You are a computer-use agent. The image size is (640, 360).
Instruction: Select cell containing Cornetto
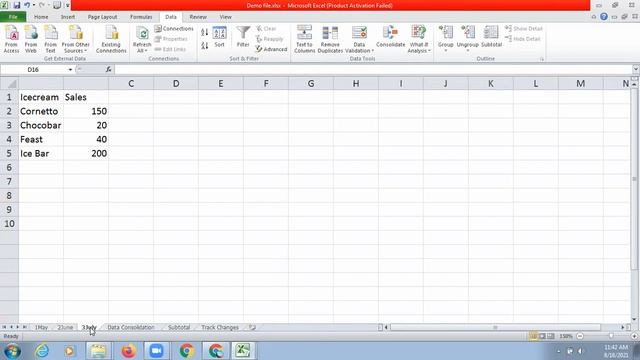41,111
